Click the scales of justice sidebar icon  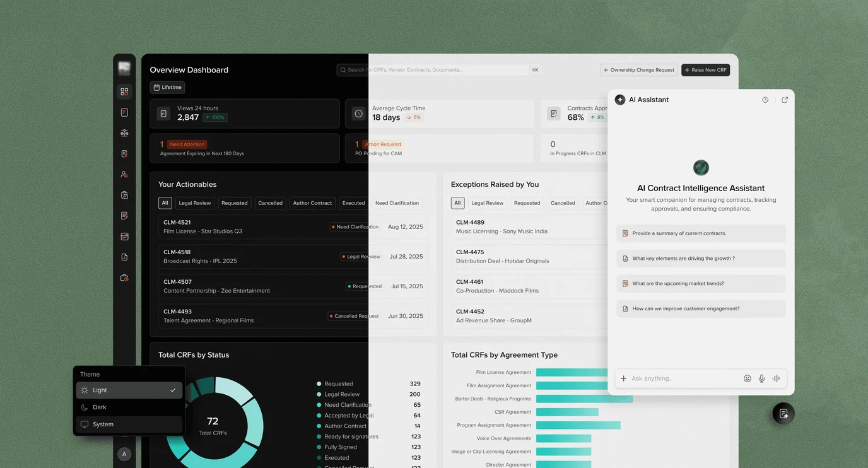click(x=124, y=133)
